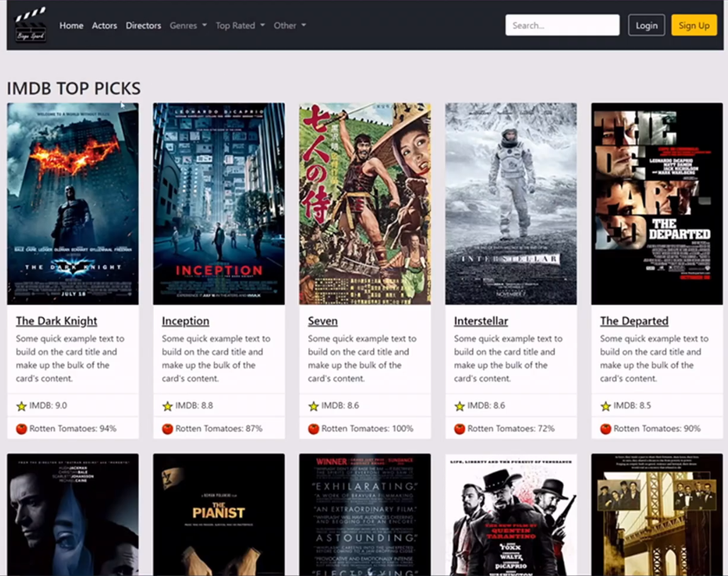Click the IMDB: 8.6 rating on Interstellar card
Screen dimensions: 728x576
coord(486,405)
